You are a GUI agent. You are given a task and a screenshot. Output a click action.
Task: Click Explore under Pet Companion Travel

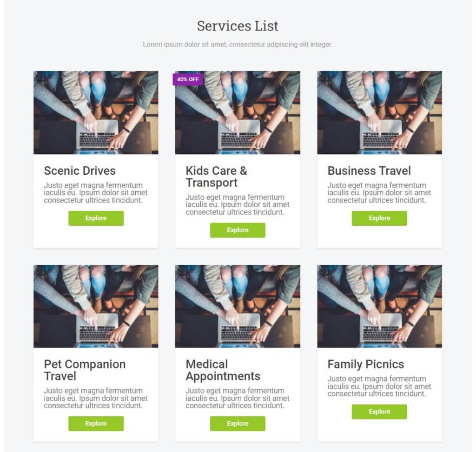point(96,424)
